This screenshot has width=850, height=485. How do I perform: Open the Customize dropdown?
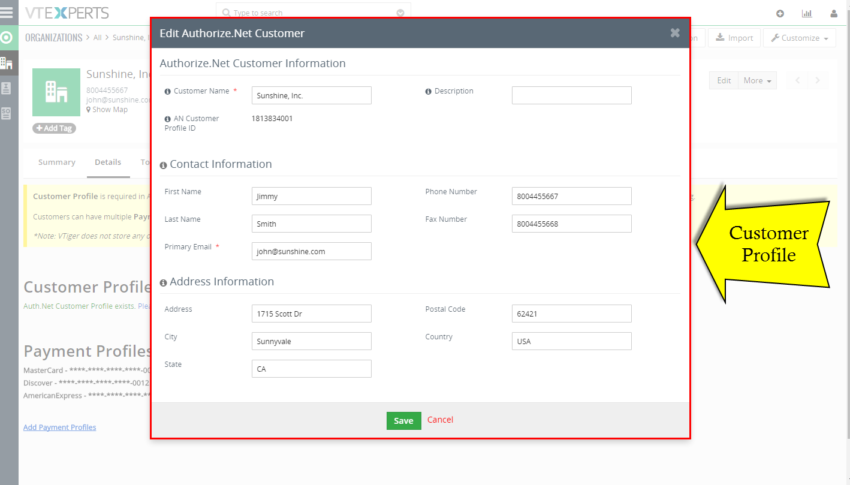tap(800, 38)
